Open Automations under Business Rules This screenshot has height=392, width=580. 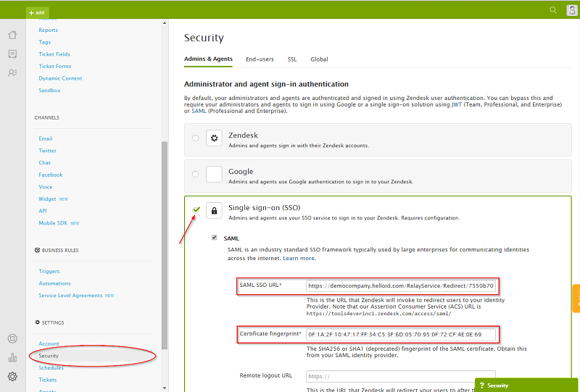55,283
